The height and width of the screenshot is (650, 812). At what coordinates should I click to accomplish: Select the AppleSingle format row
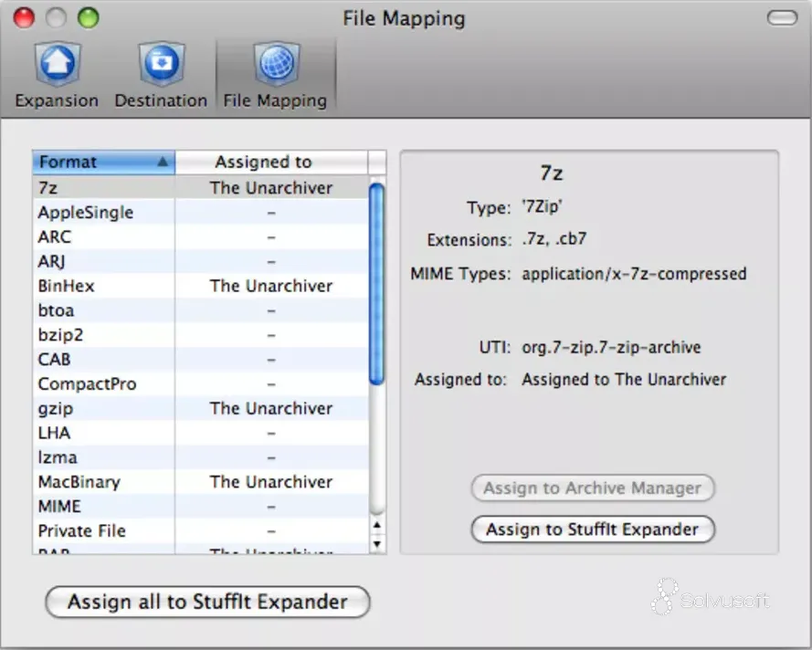click(200, 212)
